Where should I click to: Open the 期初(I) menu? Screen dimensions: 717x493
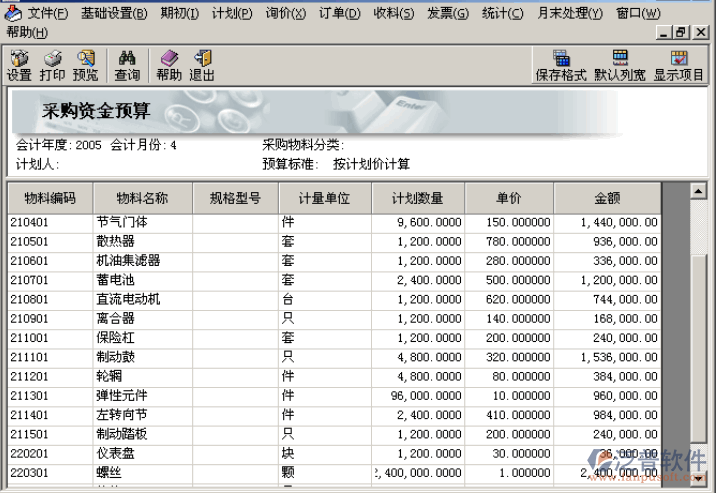coord(180,13)
